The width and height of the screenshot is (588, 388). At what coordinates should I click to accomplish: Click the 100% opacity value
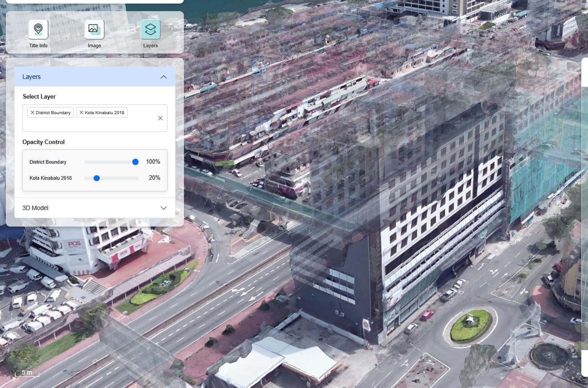[x=153, y=161]
